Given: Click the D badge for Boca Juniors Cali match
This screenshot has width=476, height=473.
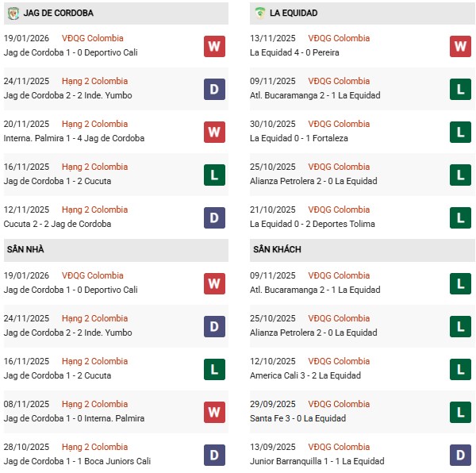Looking at the screenshot, I should click(x=214, y=454).
